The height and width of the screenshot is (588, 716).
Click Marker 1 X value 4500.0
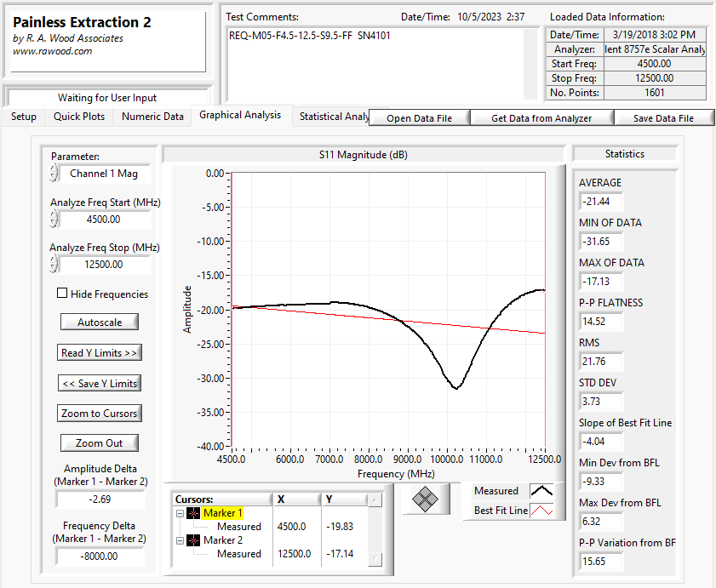291,527
